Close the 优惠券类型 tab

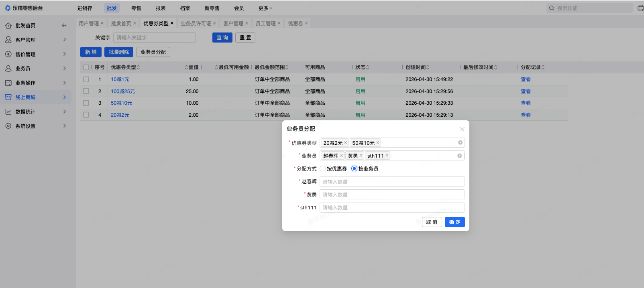tap(172, 23)
